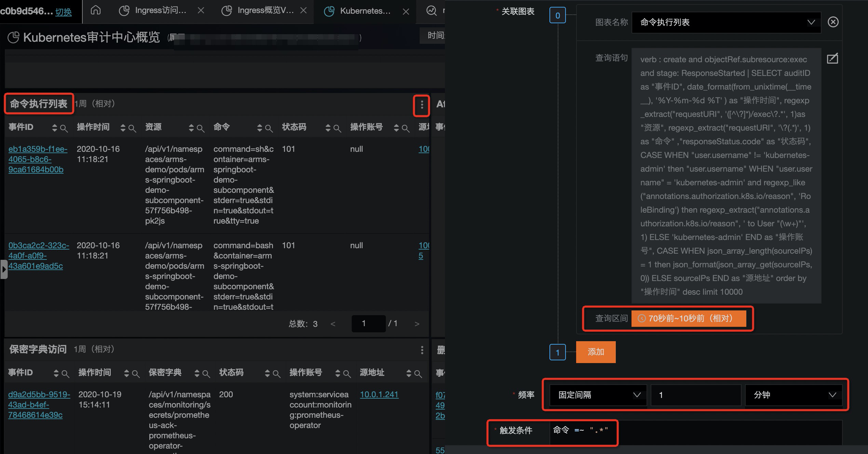Click the orange 添加 button
This screenshot has height=454, width=868.
point(596,352)
